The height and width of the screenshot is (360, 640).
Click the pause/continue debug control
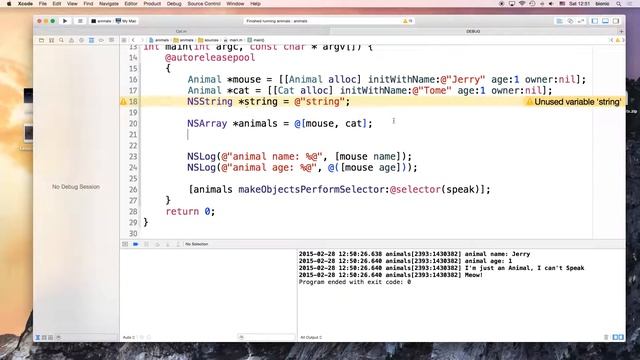(x=147, y=244)
